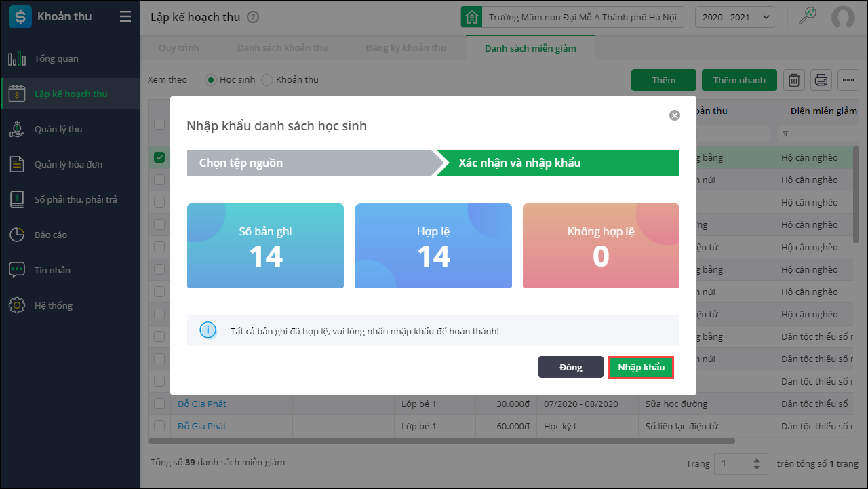Viewport: 868px width, 489px height.
Task: Click the Thêm nhanh button
Action: (739, 80)
